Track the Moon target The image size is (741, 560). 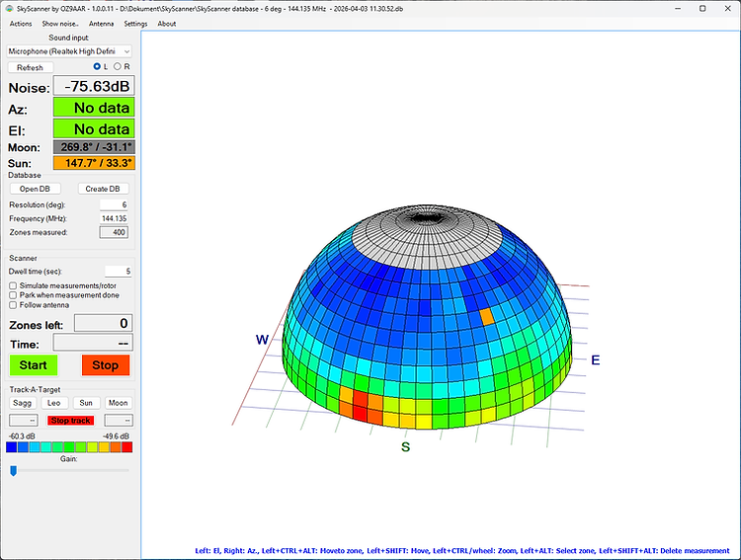[x=118, y=403]
